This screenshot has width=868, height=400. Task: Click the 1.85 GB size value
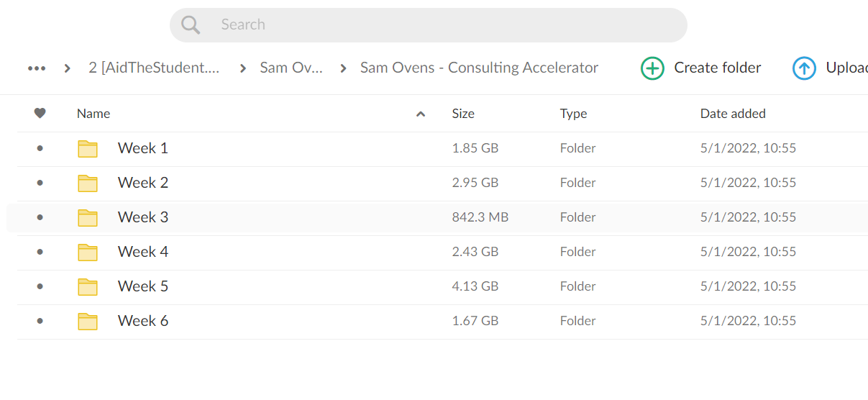pos(475,148)
